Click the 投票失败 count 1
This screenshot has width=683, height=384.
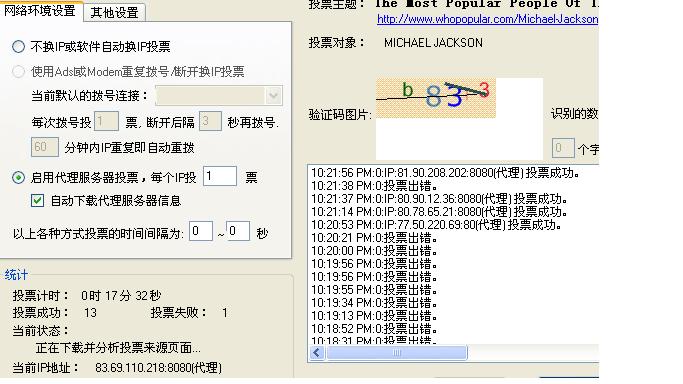[x=225, y=313]
